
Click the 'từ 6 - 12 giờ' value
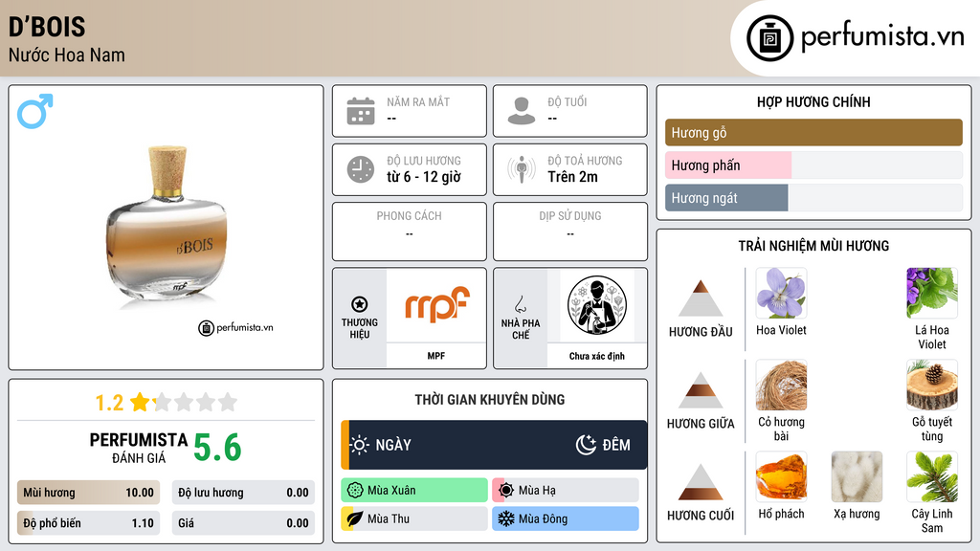coord(423,177)
